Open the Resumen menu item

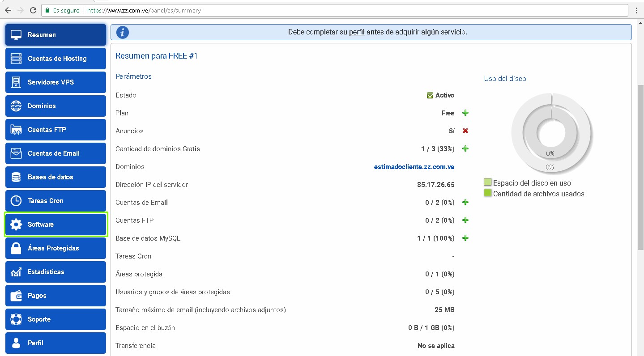(x=55, y=35)
